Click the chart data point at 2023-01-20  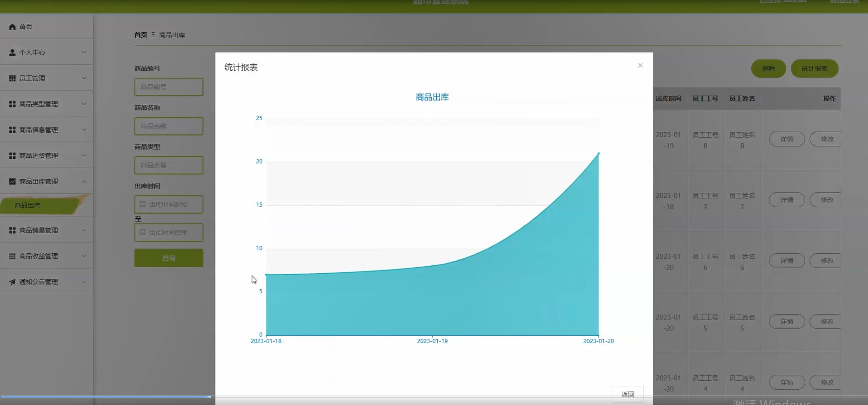[598, 153]
